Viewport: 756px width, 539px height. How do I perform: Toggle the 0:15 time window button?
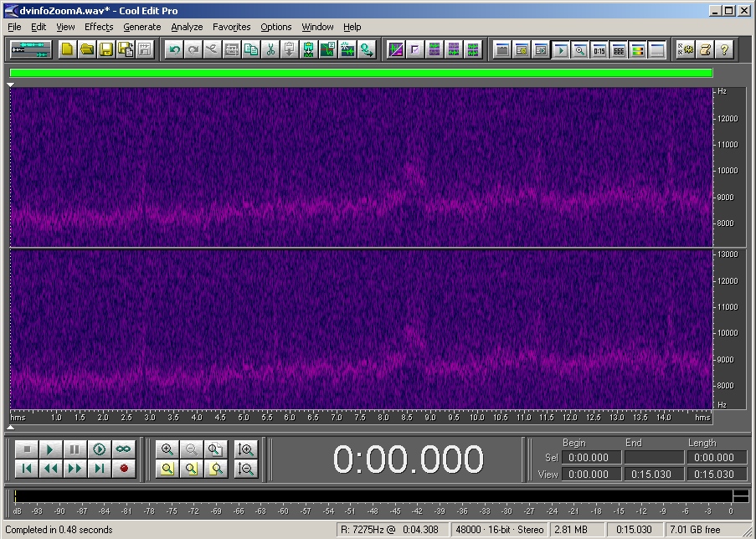click(599, 49)
